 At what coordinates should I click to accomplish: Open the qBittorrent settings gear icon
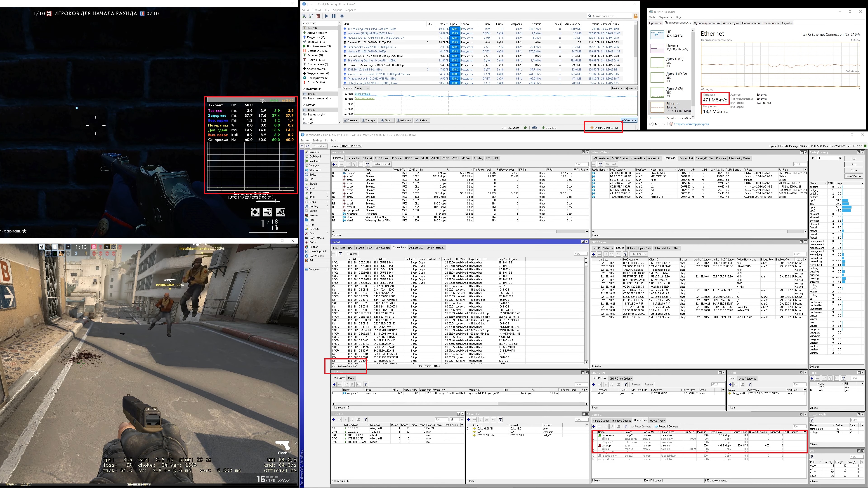click(x=342, y=16)
